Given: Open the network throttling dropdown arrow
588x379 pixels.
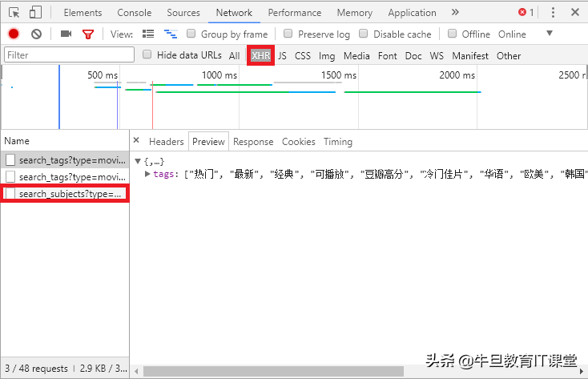Looking at the screenshot, I should (550, 34).
